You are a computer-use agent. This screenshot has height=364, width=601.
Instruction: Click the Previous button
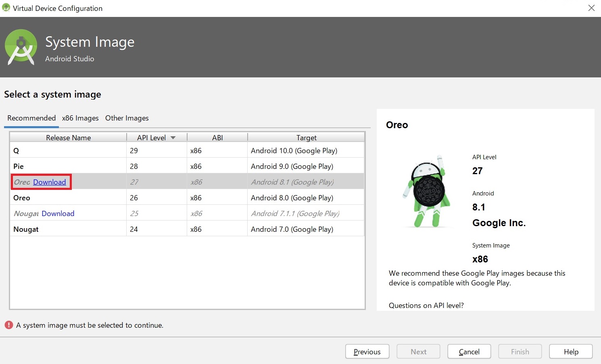click(367, 352)
